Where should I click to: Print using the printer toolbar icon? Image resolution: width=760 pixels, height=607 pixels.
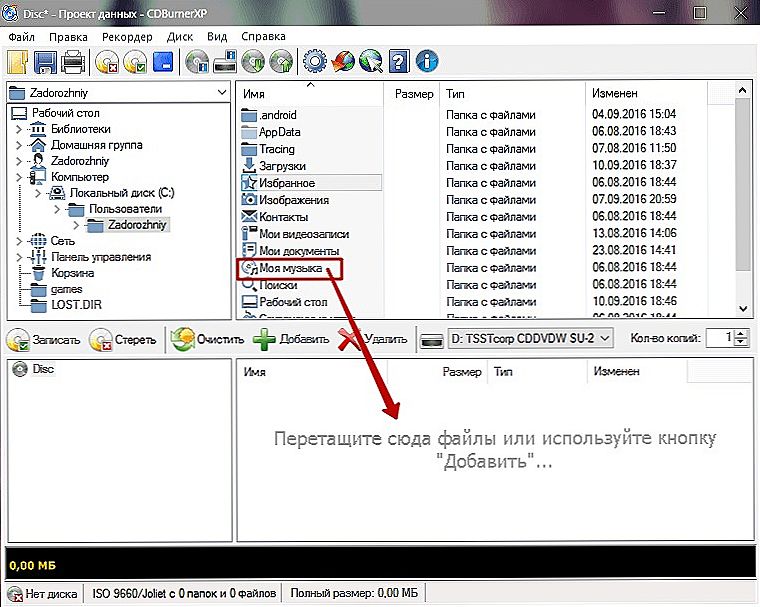coord(73,62)
